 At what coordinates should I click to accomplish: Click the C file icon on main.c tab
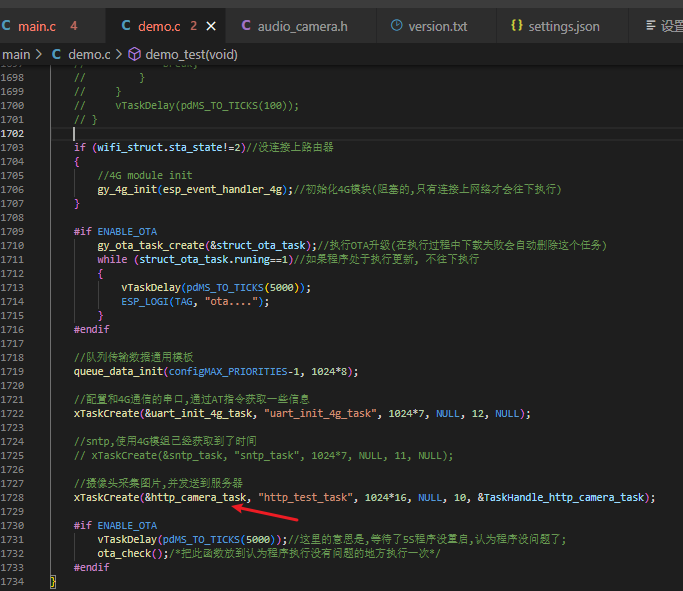coord(6,26)
